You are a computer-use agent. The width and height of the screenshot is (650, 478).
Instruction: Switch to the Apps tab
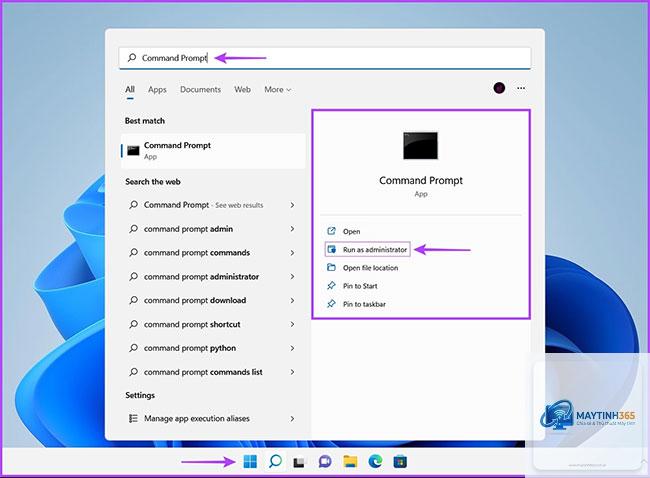157,89
